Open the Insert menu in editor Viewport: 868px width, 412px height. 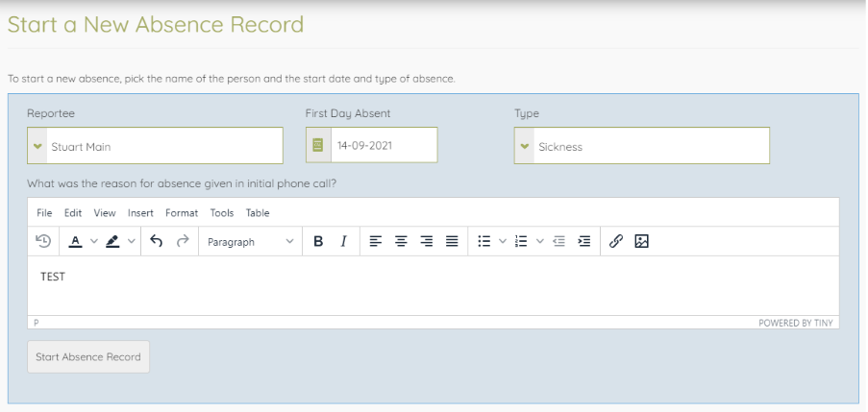tap(140, 213)
